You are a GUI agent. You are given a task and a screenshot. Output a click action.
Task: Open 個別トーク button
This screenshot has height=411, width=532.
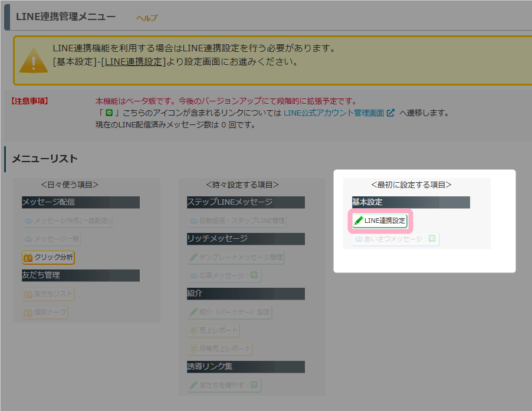click(x=45, y=313)
